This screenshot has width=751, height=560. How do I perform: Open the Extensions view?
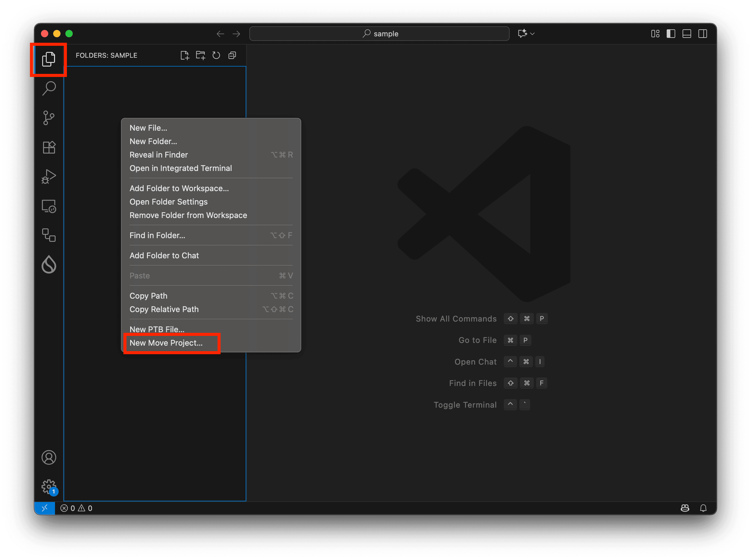tap(49, 147)
